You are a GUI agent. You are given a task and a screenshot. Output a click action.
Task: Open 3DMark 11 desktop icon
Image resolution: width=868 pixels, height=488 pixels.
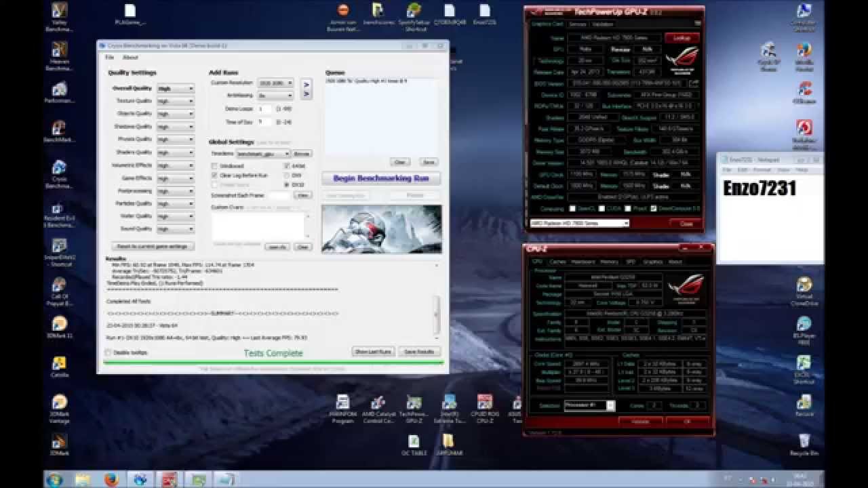[x=60, y=327]
